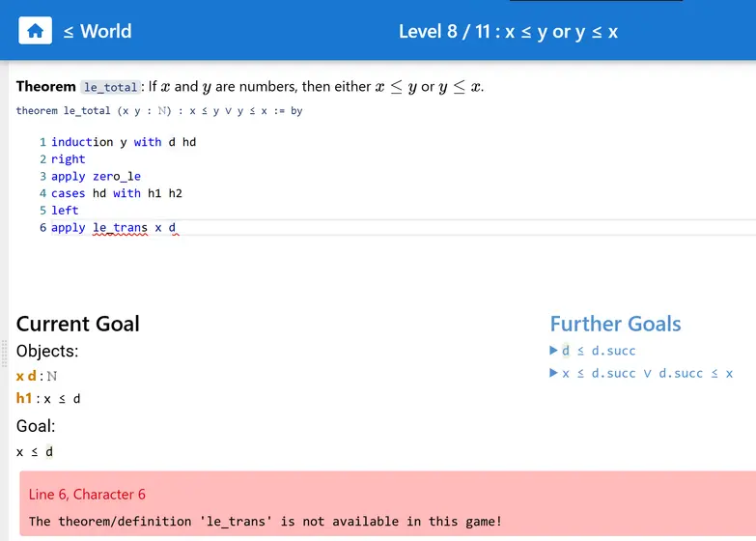Click line number 6 in the editor gutter
The image size is (756, 541).
[42, 228]
